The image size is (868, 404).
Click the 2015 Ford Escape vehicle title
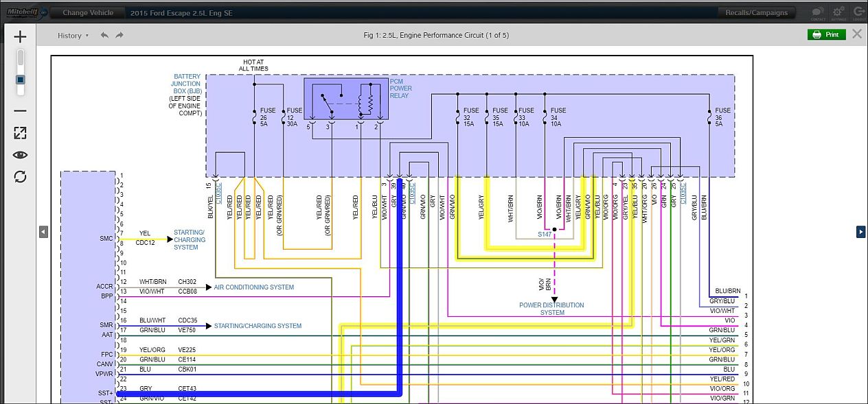pyautogui.click(x=181, y=12)
